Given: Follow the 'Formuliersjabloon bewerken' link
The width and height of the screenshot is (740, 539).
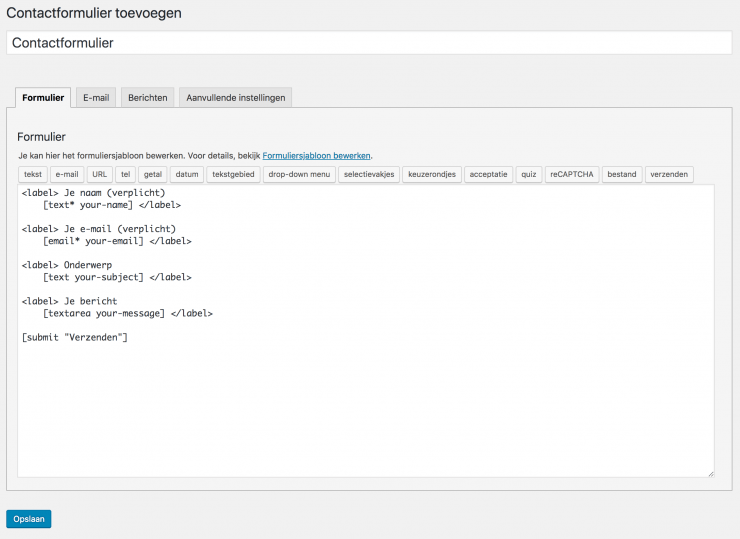Looking at the screenshot, I should (x=316, y=156).
